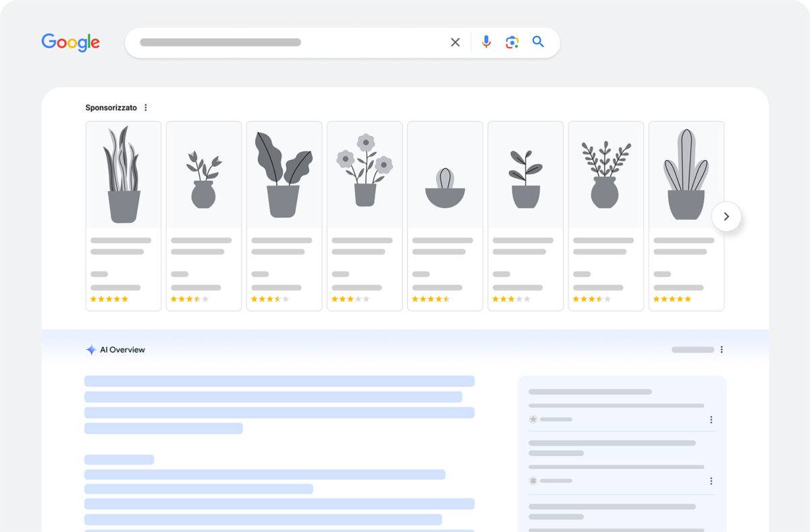Screen dimensions: 810x532
Task: Click the square favicon in the sources panel
Action: (x=533, y=481)
